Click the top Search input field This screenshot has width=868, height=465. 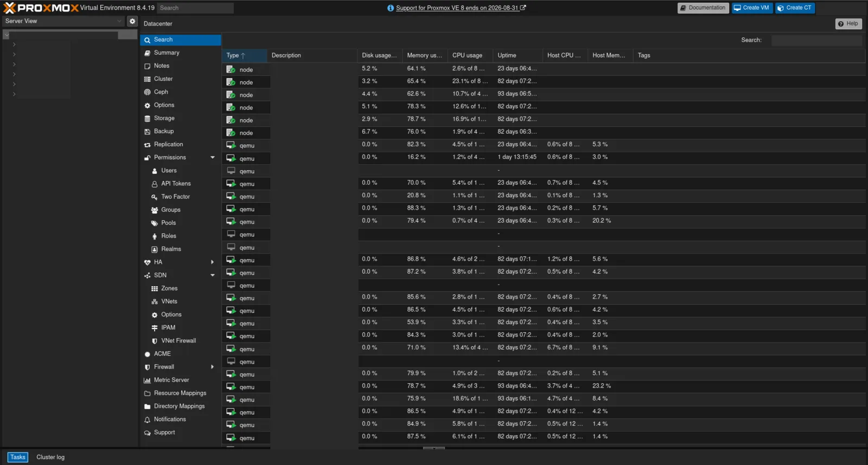(x=195, y=8)
